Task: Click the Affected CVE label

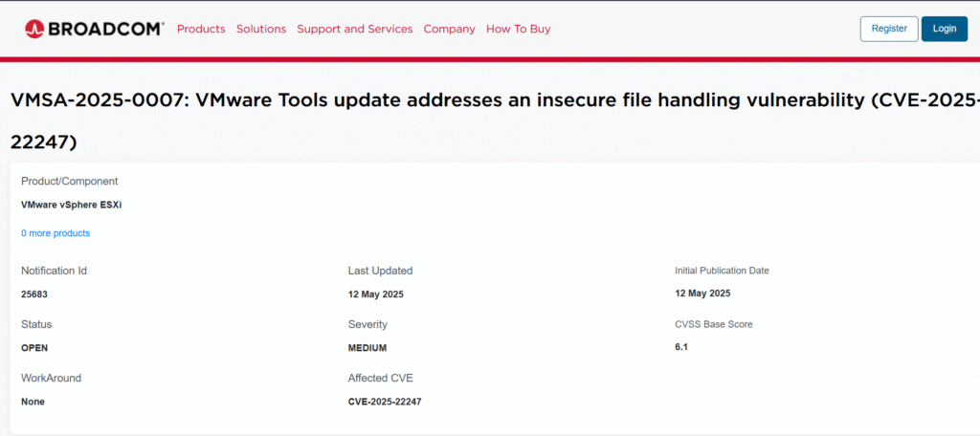Action: click(x=381, y=378)
